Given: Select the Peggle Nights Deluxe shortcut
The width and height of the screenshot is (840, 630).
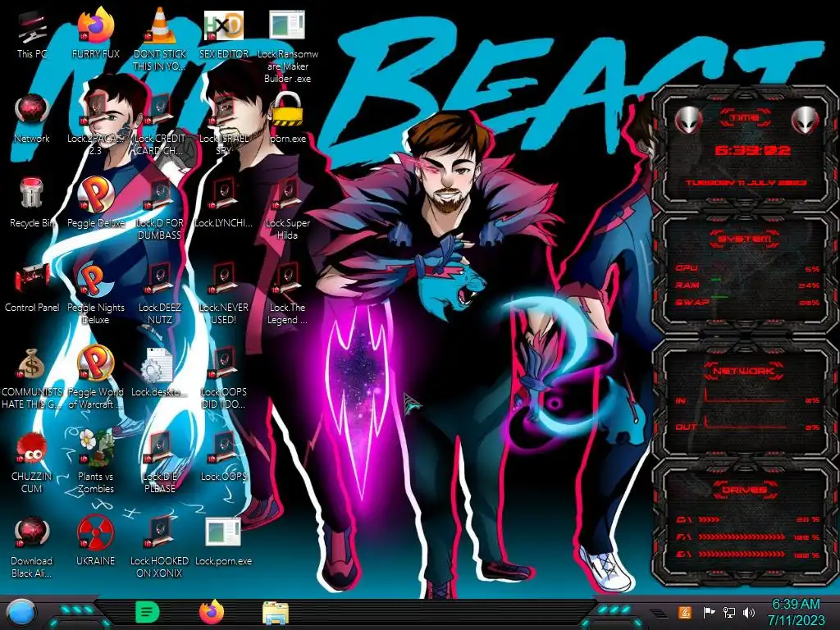Looking at the screenshot, I should click(96, 281).
